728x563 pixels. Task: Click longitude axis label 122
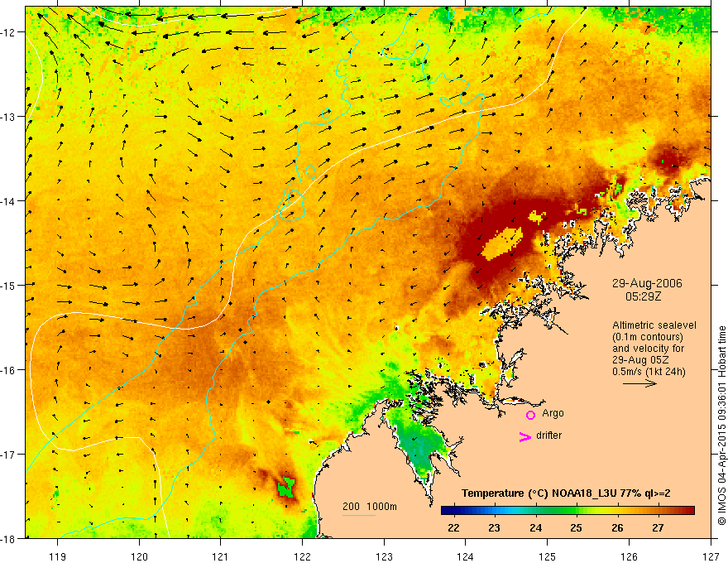[302, 556]
